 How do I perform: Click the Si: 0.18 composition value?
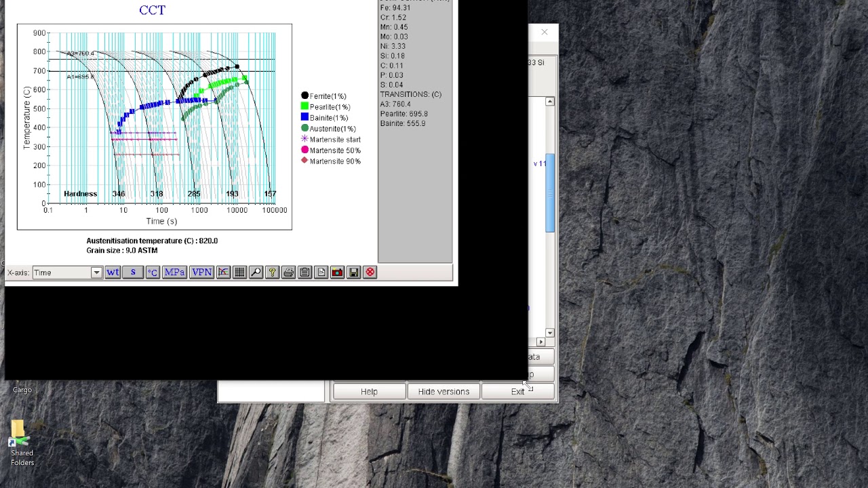click(393, 56)
